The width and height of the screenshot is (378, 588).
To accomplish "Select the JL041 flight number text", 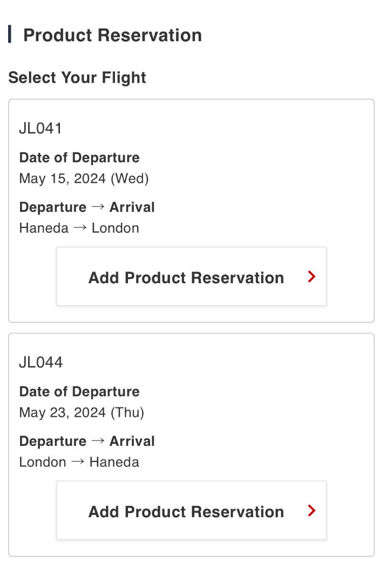I will point(40,129).
